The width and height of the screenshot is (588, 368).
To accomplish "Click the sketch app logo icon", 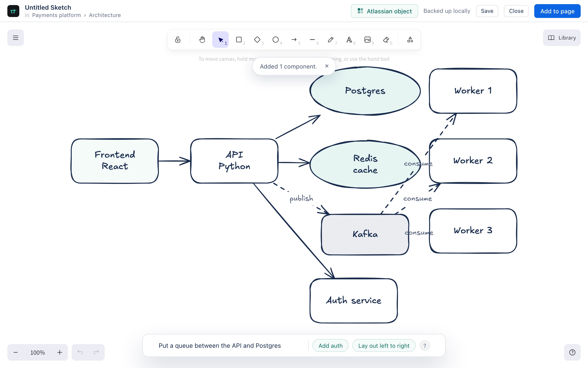I will 13,11.
